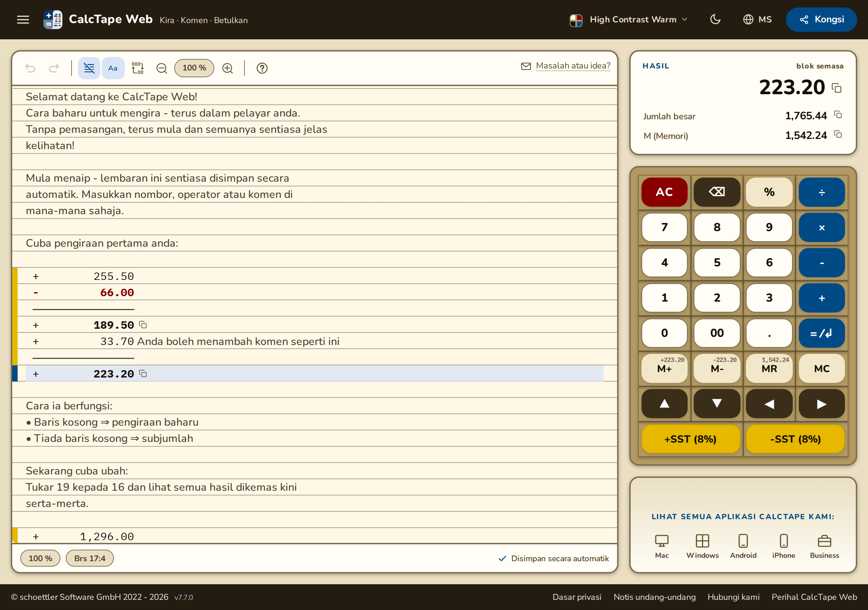Expand the High Contrast Warm theme dropdown

[629, 20]
